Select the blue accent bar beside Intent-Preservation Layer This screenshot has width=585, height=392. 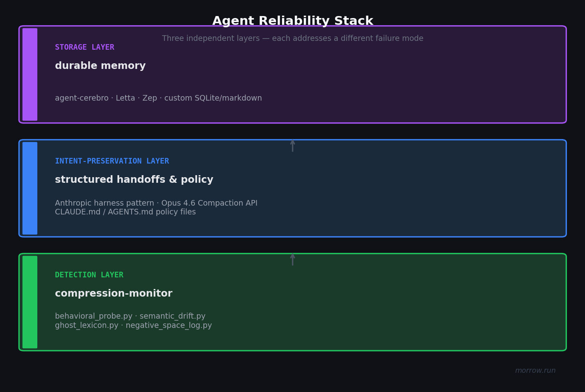[30, 188]
